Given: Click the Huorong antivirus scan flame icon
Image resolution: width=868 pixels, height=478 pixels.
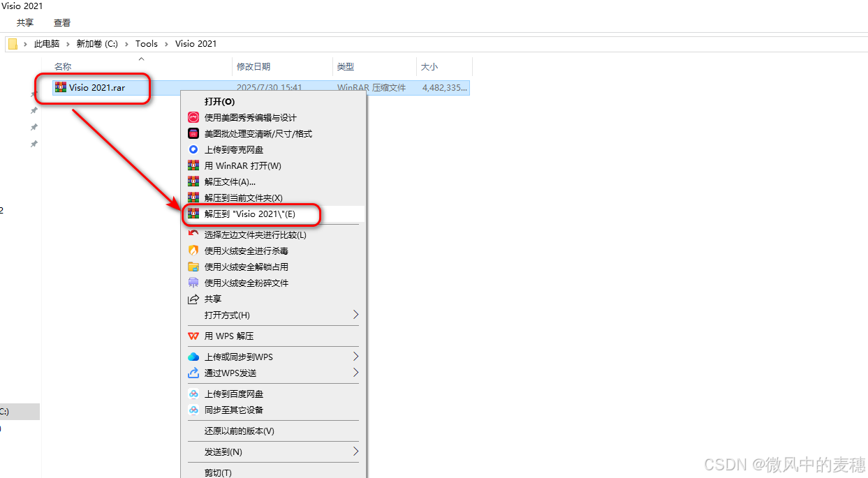Looking at the screenshot, I should click(193, 251).
